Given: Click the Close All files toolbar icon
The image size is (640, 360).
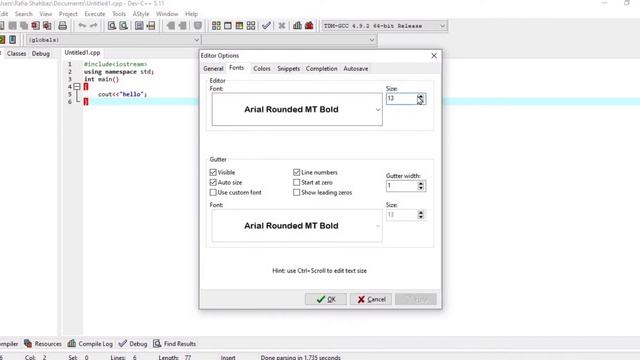Looking at the screenshot, I should point(47,26).
